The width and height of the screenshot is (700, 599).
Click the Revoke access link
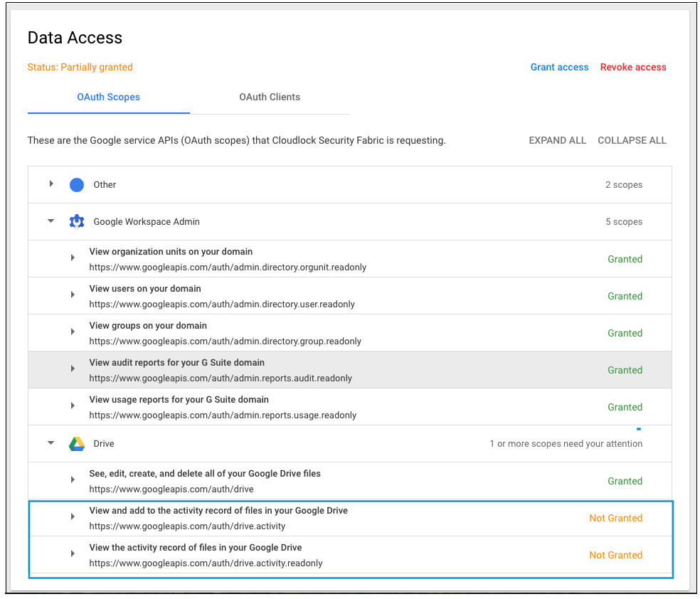tap(633, 68)
